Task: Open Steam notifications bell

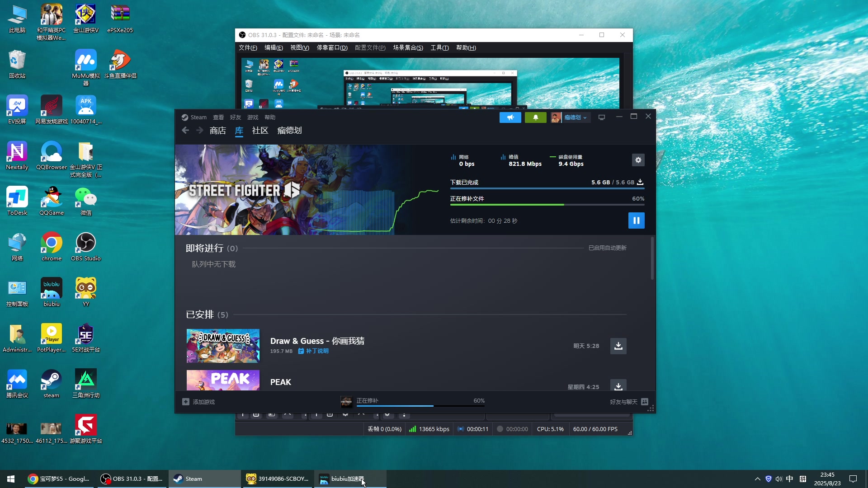Action: pyautogui.click(x=536, y=117)
